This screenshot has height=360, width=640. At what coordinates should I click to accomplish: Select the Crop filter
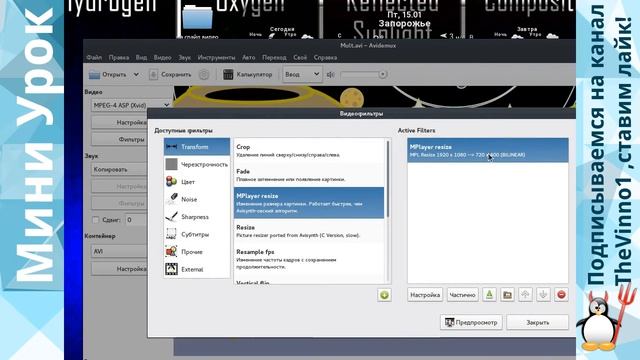tap(309, 150)
